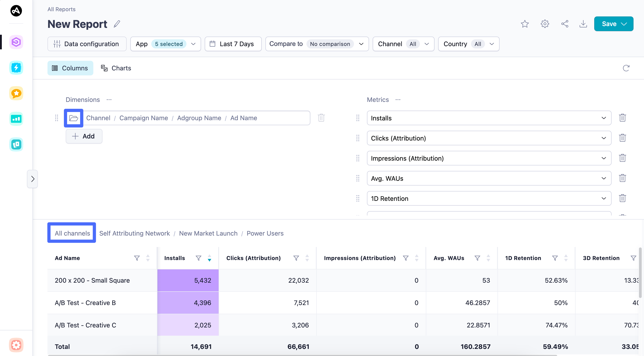Screen dimensions: 644x356
Task: Toggle filter on Ad Name column
Action: [x=137, y=258]
